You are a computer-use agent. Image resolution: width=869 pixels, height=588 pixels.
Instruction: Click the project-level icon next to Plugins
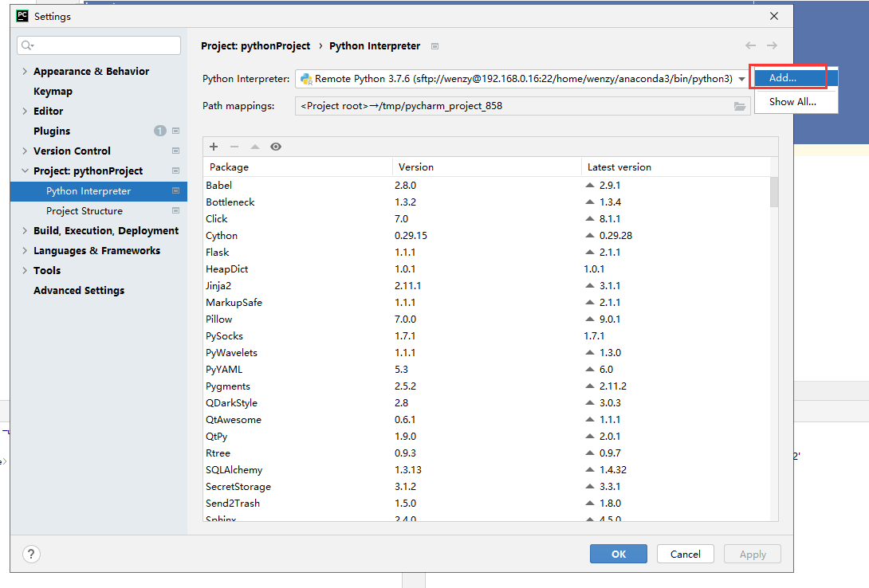[175, 131]
